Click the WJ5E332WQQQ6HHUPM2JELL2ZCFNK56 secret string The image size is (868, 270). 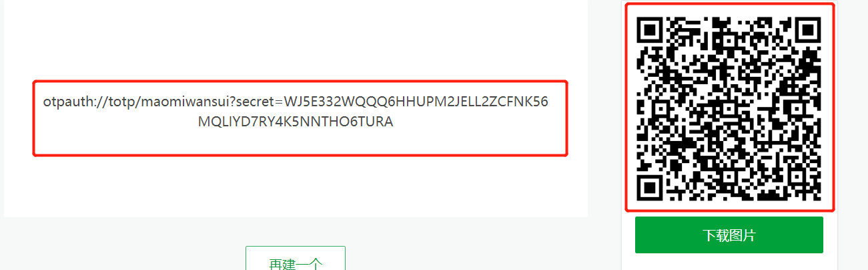(416, 102)
